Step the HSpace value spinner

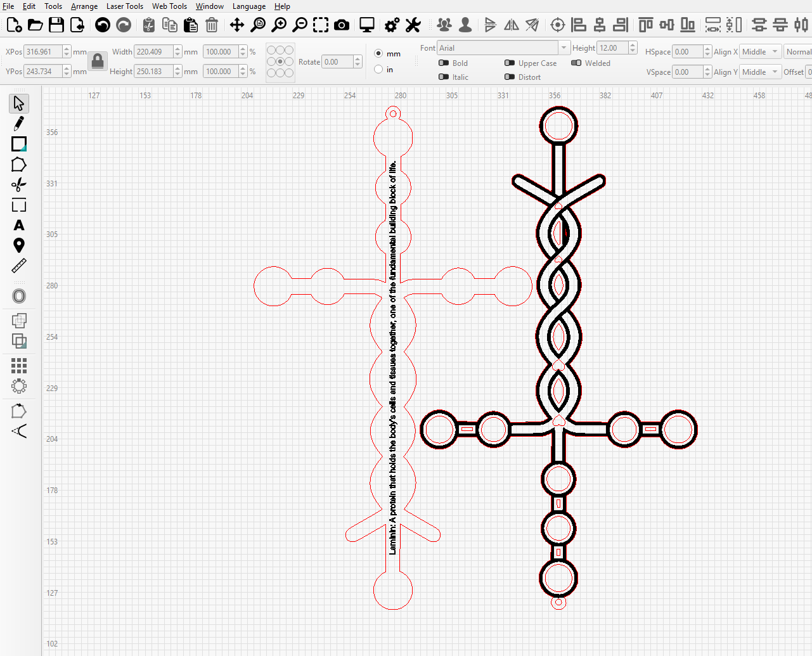[707, 52]
